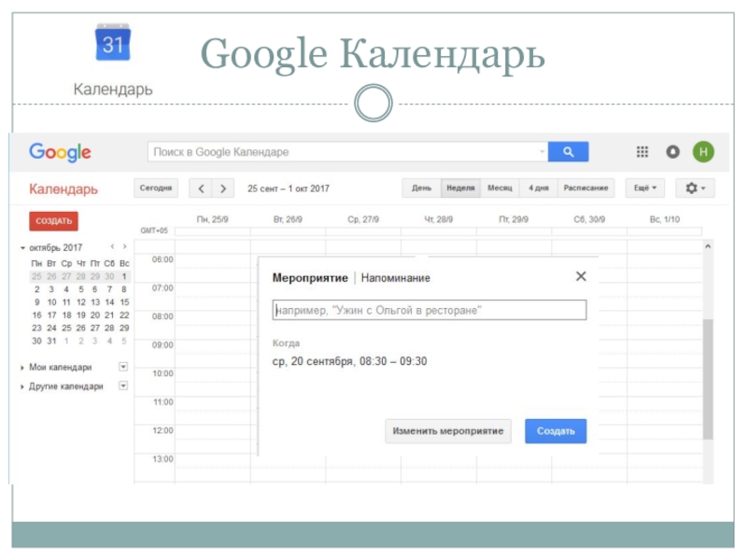
Task: Select day 22 in mini calendar
Action: (x=124, y=315)
